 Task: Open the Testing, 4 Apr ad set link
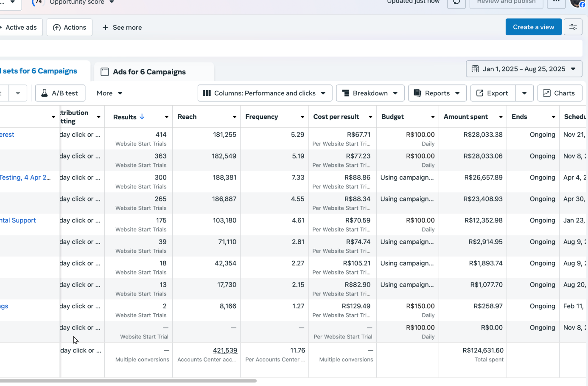tap(25, 178)
